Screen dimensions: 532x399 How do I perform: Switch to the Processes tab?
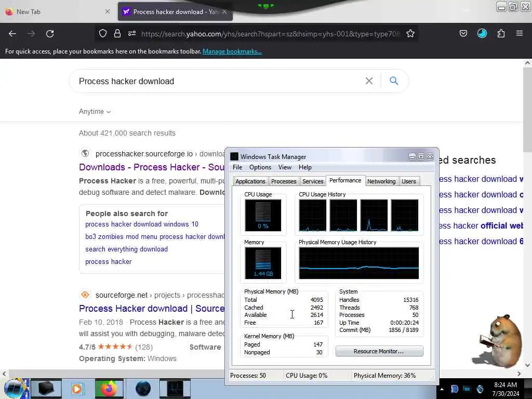click(x=284, y=181)
